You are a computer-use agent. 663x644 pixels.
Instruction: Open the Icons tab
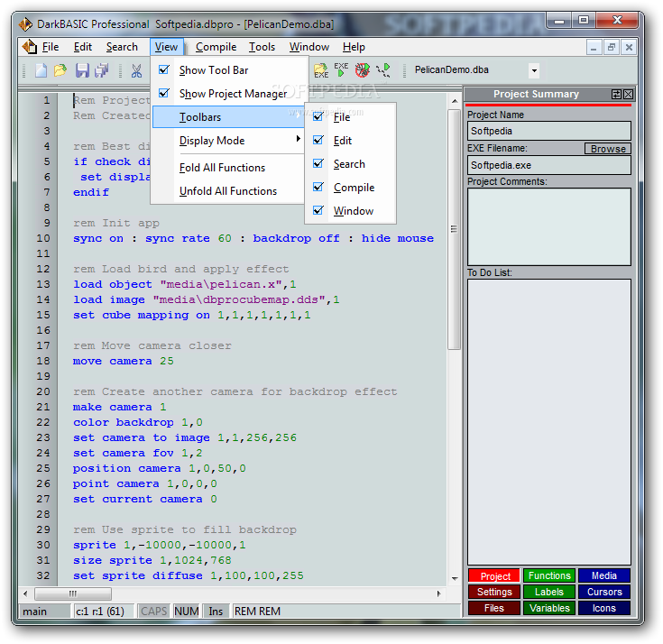[604, 608]
